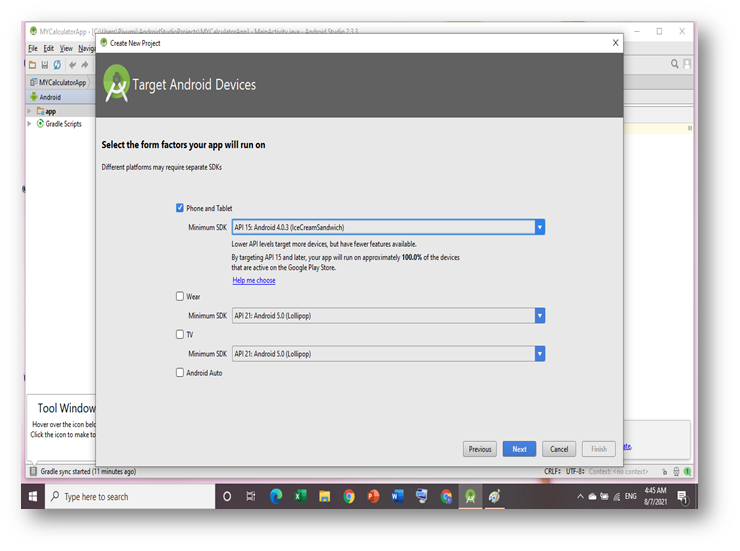Screen dimensions: 740x551
Task: Click the Wi-Fi network tray icon
Action: (616, 496)
